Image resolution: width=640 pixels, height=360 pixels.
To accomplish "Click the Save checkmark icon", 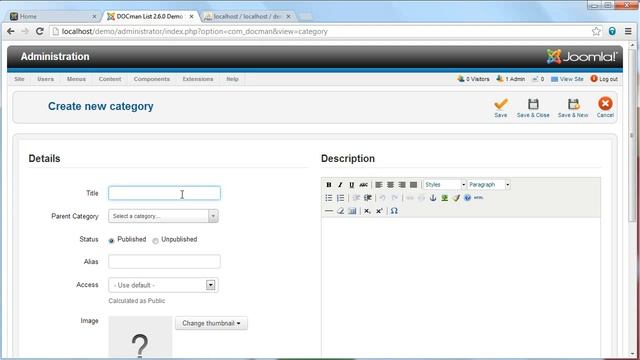I will (x=501, y=104).
